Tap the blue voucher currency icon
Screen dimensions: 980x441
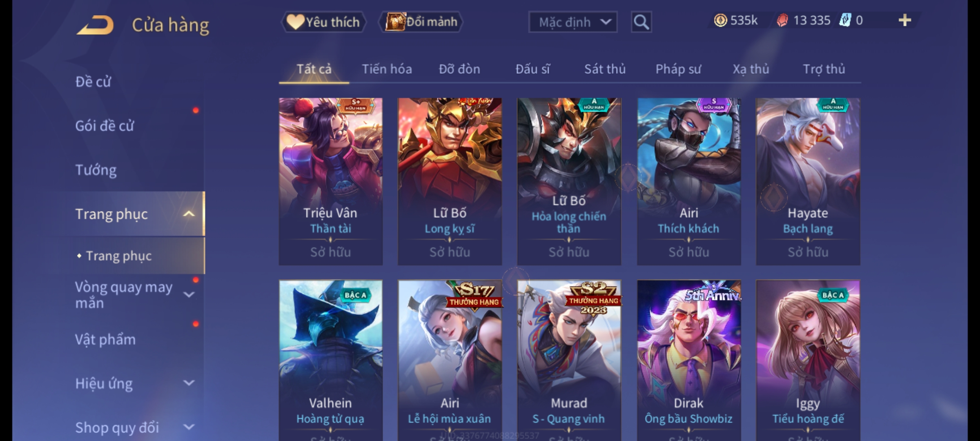844,20
